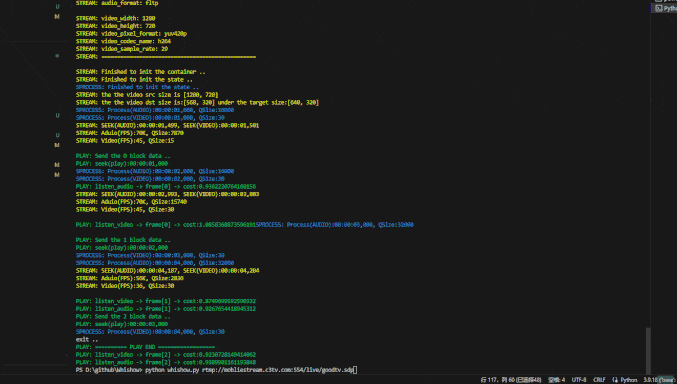
Task: Switch the CRLF end-of-line sequence
Action: tap(599, 380)
